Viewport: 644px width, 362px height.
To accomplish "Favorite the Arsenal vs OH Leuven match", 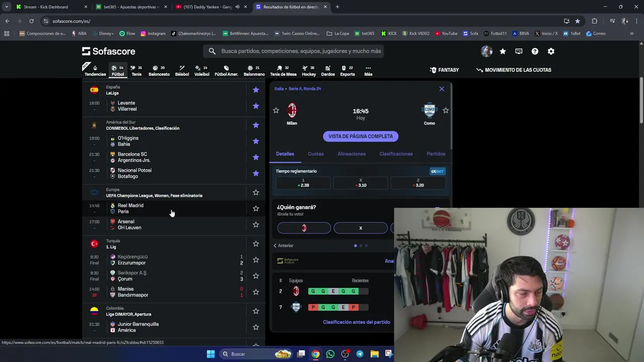I will tap(256, 225).
